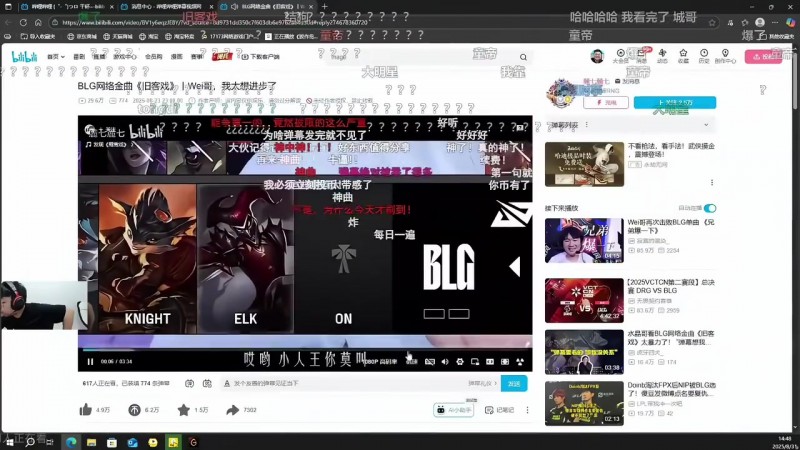This screenshot has width=800, height=450.
Task: Enable picture-in-picture mode in player
Action: click(474, 362)
